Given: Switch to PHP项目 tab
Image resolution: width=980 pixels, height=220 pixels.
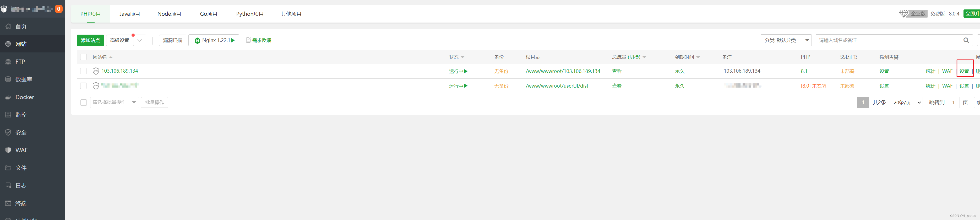Looking at the screenshot, I should pyautogui.click(x=91, y=14).
